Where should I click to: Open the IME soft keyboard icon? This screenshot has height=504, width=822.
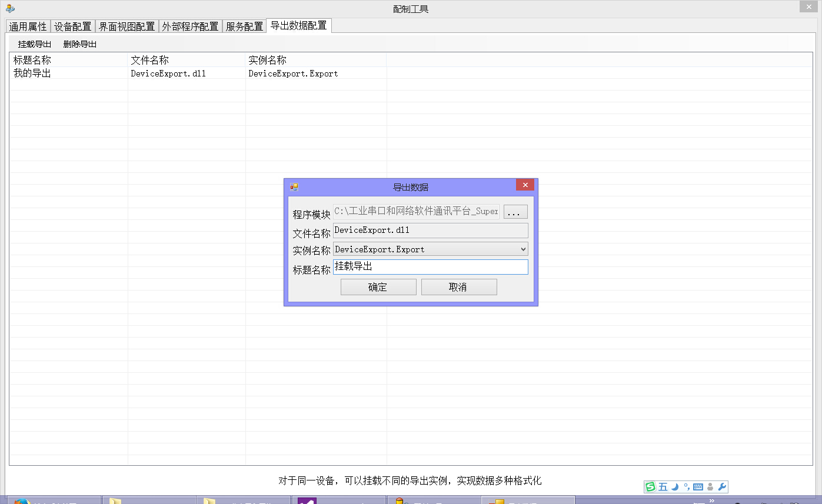pyautogui.click(x=698, y=487)
